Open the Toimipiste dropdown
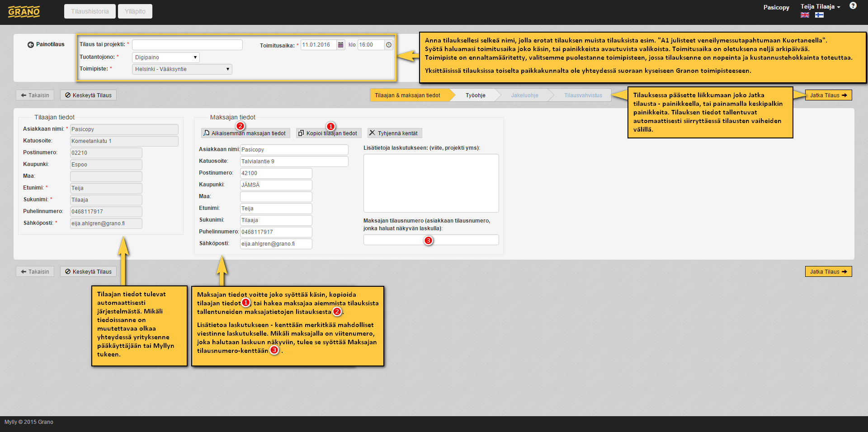 [182, 69]
